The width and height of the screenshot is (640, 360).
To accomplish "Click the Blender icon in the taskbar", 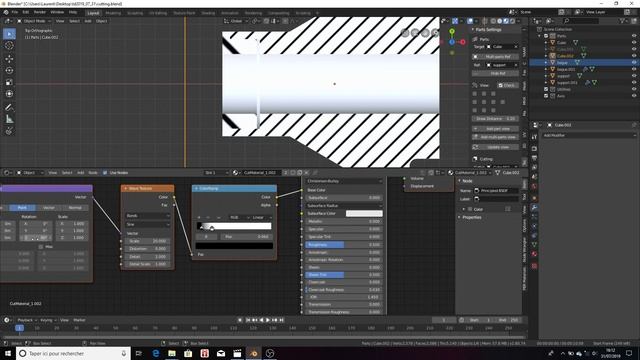I will click(x=253, y=353).
